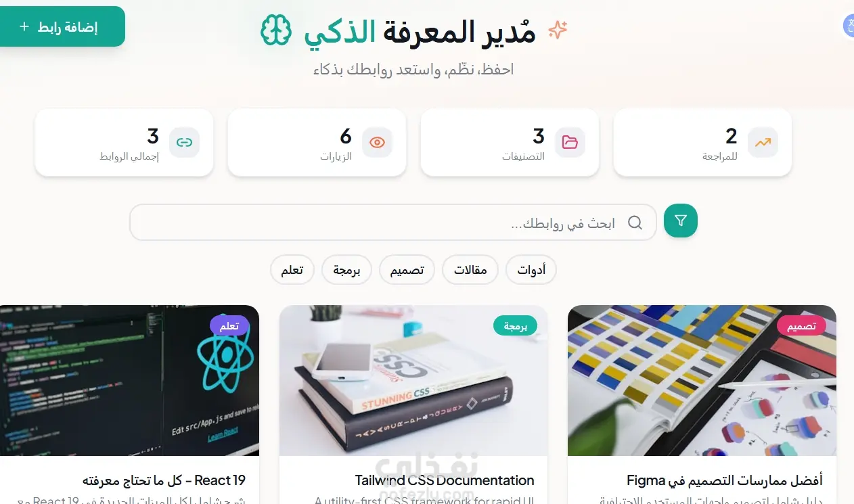854x504 pixels.
Task: Click the orange sparkle icon beside title
Action: pyautogui.click(x=558, y=30)
